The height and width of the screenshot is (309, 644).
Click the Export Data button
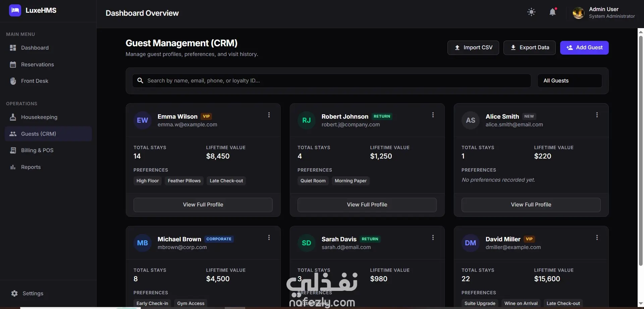(x=529, y=48)
